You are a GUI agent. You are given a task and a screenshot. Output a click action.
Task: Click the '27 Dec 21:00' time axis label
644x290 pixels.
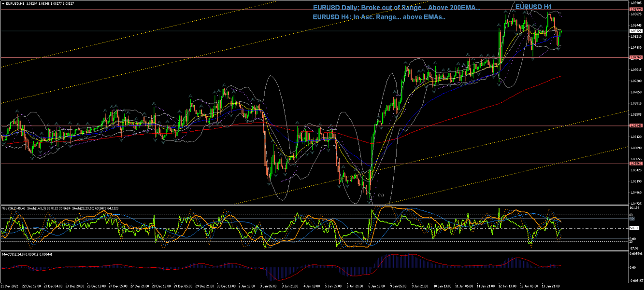coord(140,286)
